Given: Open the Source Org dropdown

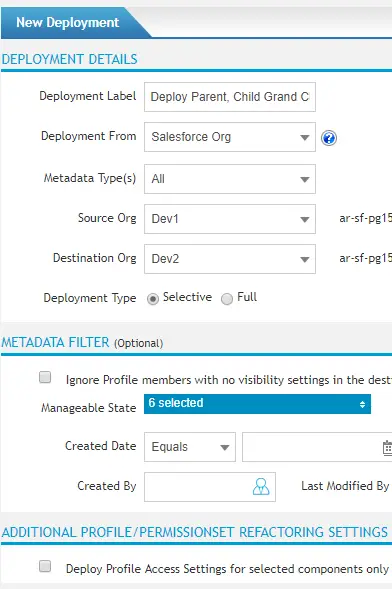Looking at the screenshot, I should (230, 219).
